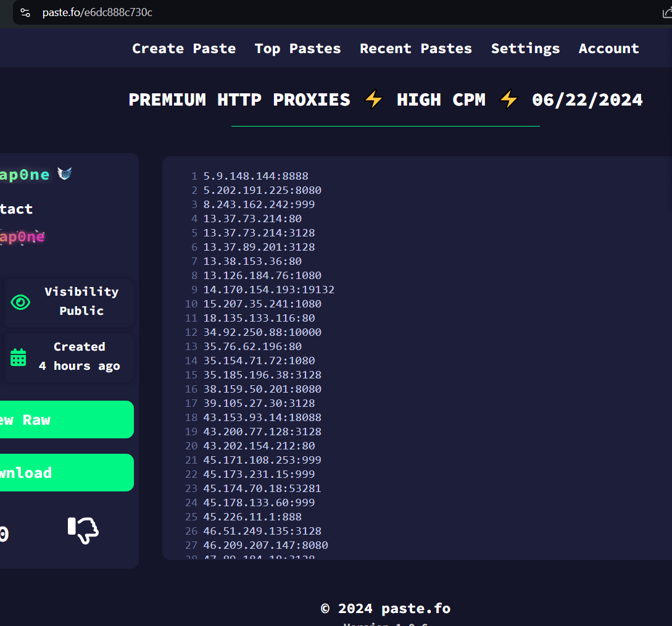672x626 pixels.
Task: Click the address bar URL paste.fo/e6dc888c730c
Action: [x=97, y=12]
